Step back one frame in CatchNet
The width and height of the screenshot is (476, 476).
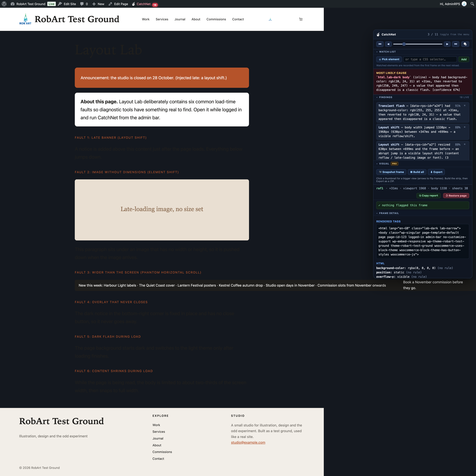coord(388,44)
